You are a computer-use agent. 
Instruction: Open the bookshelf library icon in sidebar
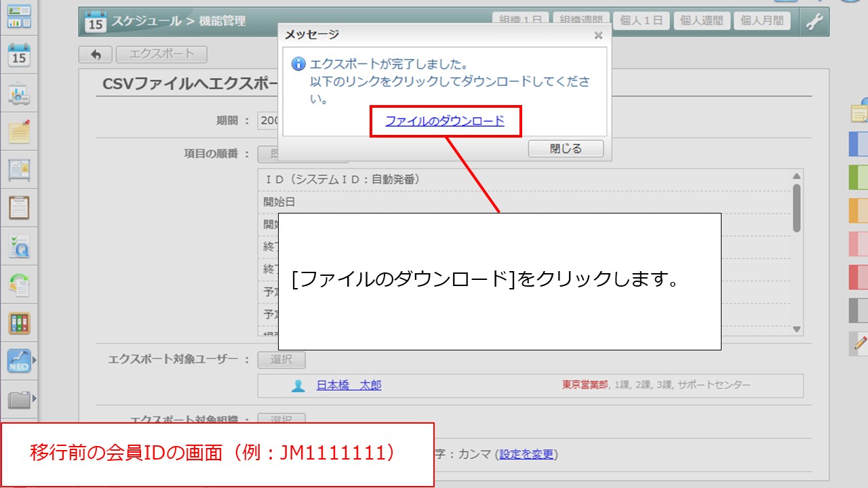(19, 323)
